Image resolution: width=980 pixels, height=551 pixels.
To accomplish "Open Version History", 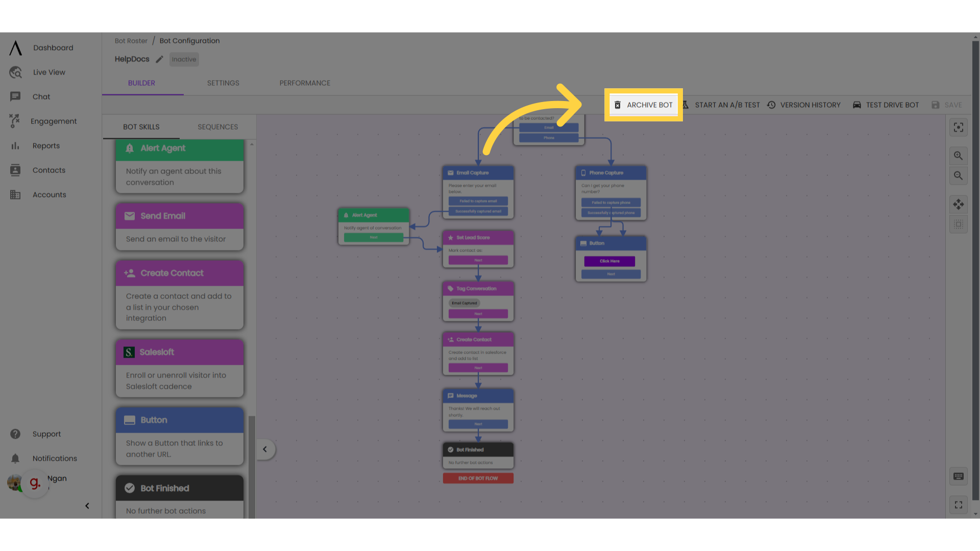I will 804,105.
